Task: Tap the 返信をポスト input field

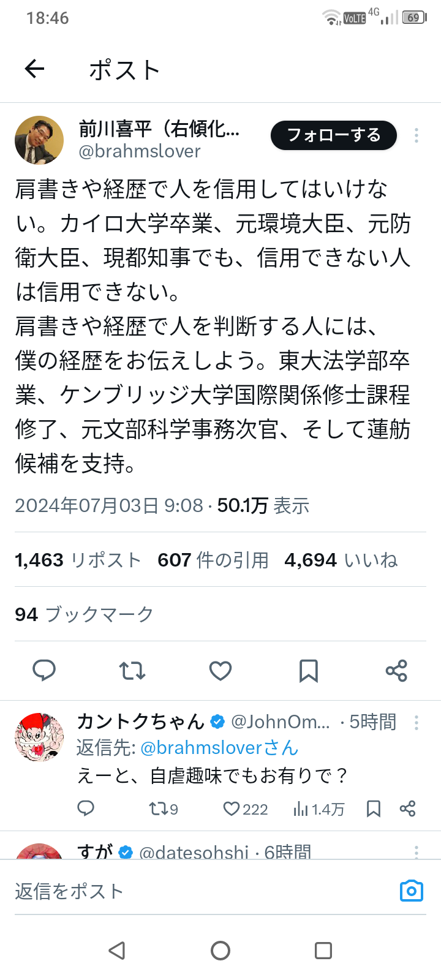Action: tap(202, 891)
